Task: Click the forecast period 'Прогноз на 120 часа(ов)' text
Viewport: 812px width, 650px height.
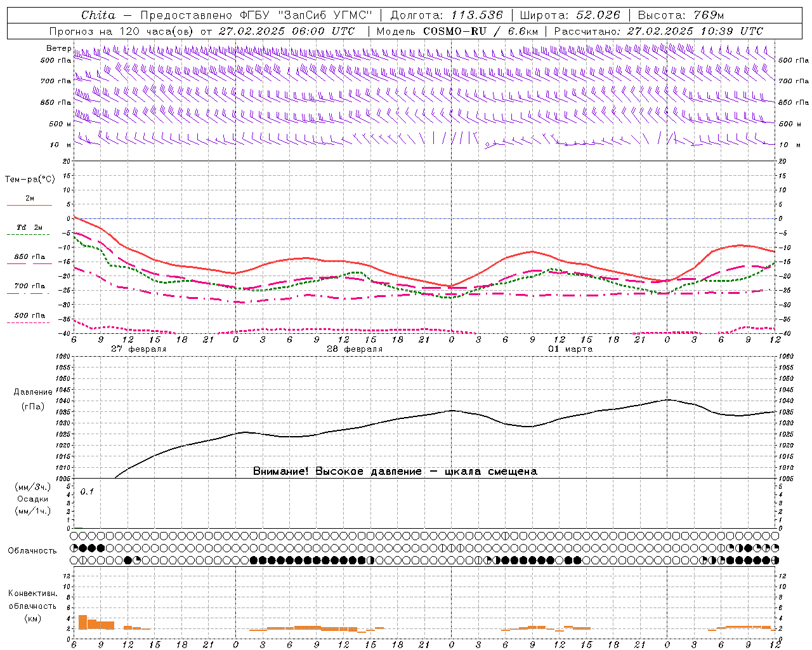Action: (x=122, y=31)
